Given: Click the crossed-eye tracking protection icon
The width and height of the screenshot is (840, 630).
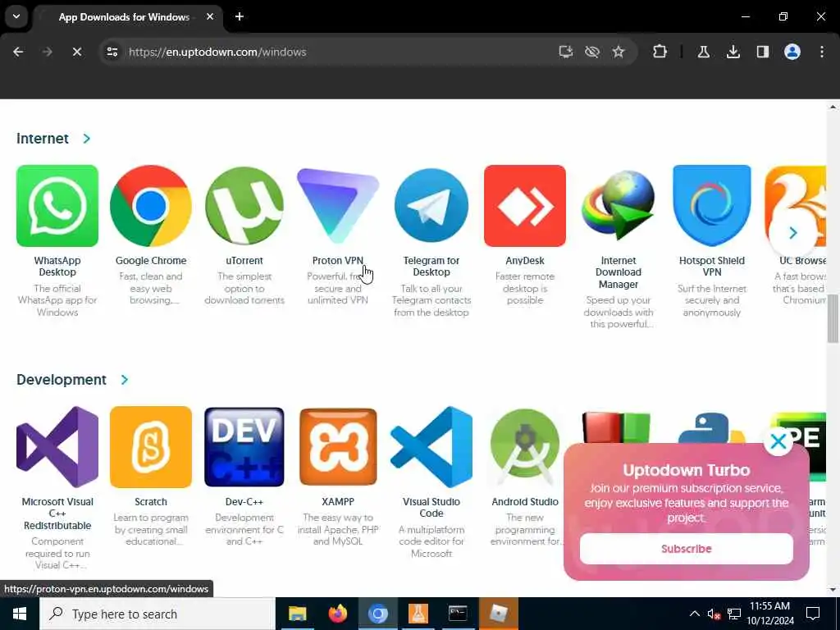Looking at the screenshot, I should click(592, 52).
